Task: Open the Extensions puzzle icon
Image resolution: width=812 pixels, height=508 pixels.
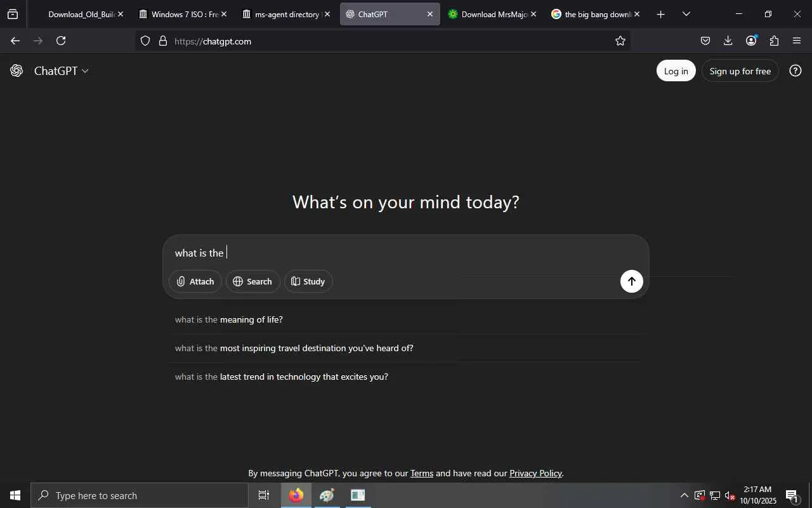Action: (774, 41)
